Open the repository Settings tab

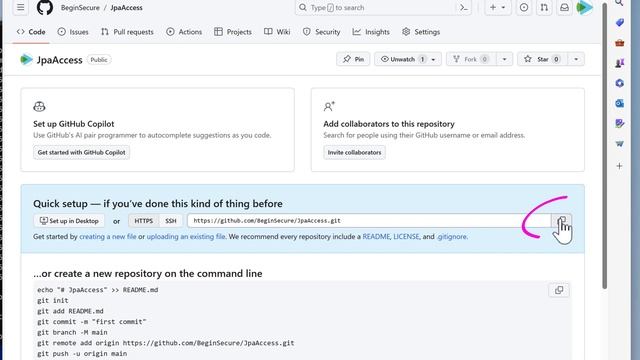(x=421, y=32)
